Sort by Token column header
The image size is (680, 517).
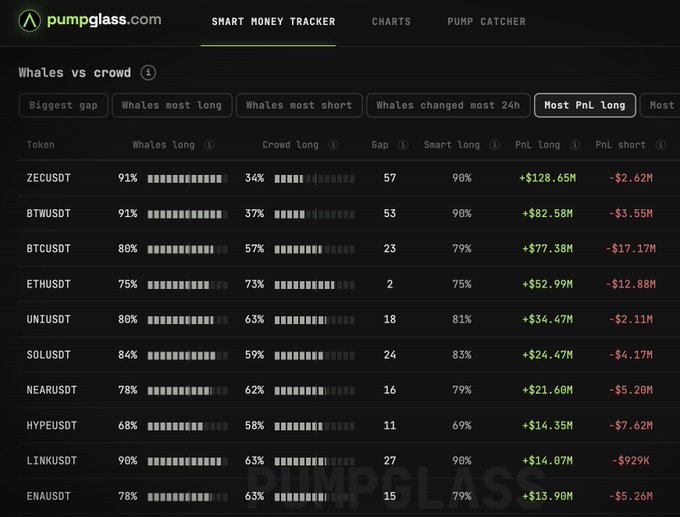point(40,145)
